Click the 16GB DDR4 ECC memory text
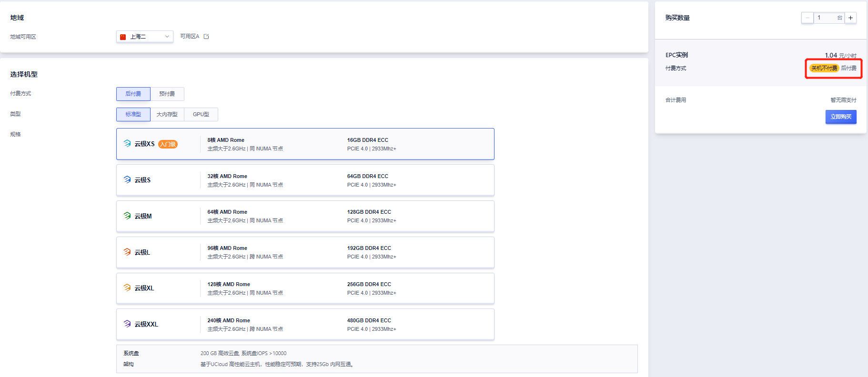The width and height of the screenshot is (868, 377). pyautogui.click(x=368, y=140)
